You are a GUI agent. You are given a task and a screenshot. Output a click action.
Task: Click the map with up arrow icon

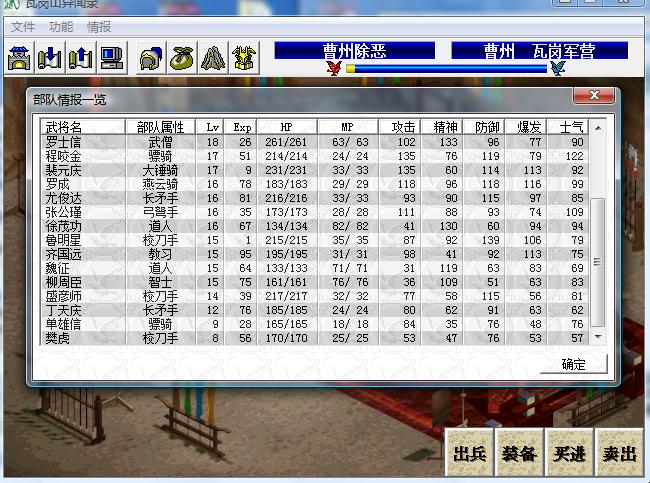click(x=81, y=58)
